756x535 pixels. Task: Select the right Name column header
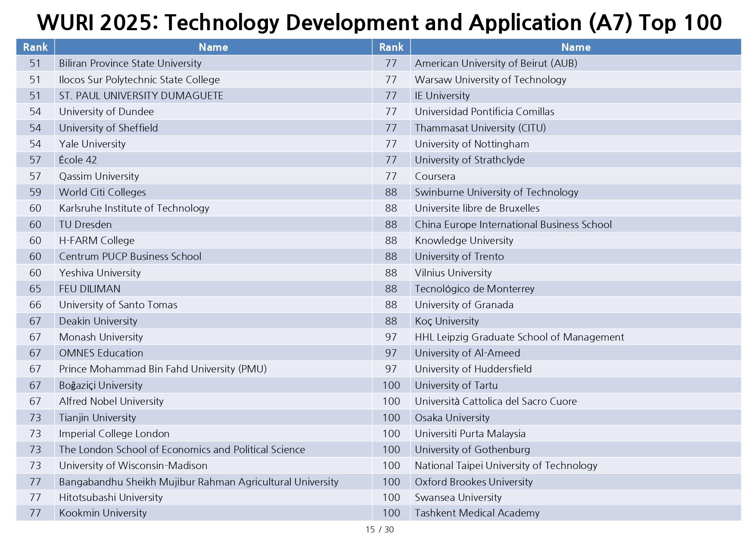point(576,47)
